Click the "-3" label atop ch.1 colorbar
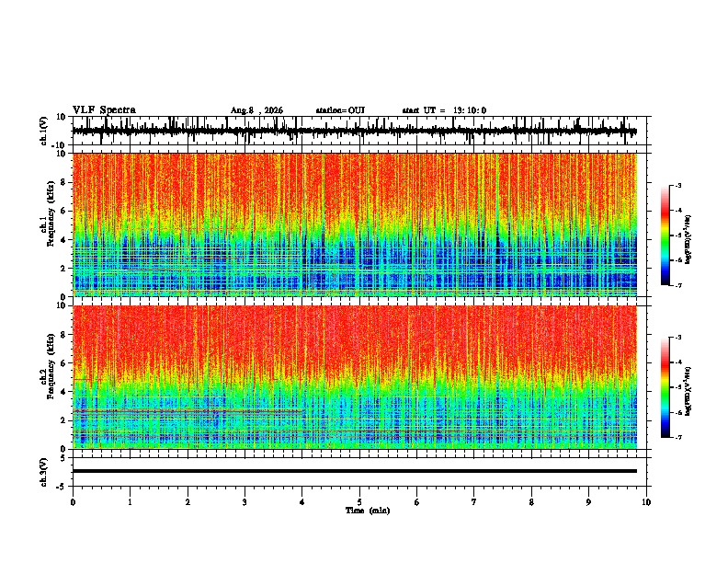 pyautogui.click(x=678, y=185)
